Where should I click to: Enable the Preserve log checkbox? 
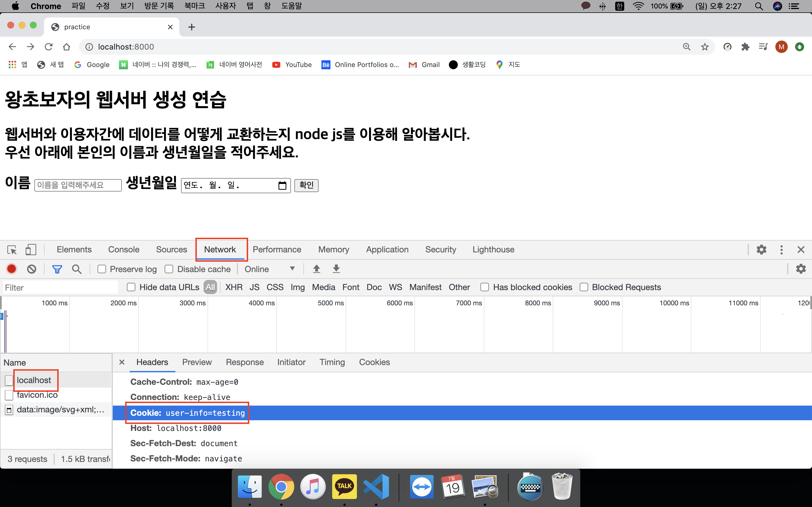point(102,269)
